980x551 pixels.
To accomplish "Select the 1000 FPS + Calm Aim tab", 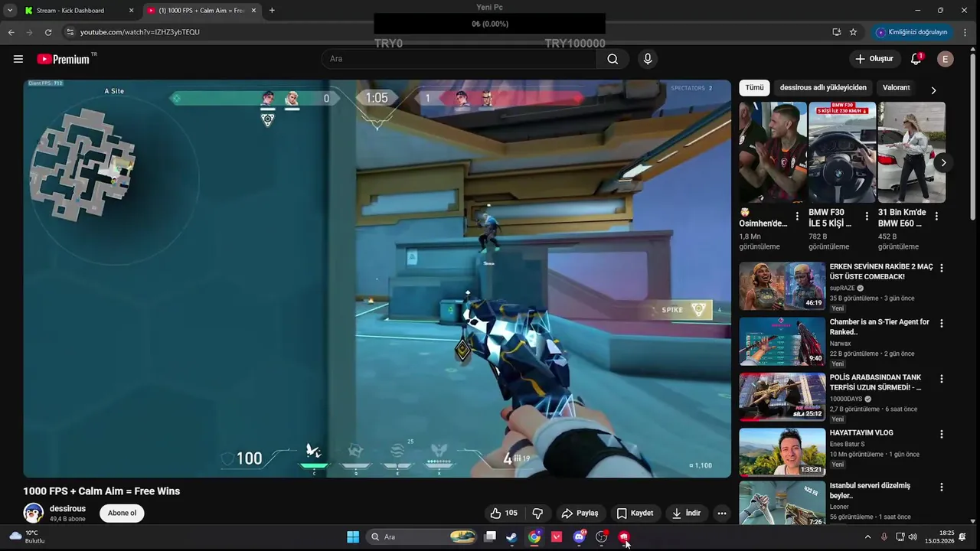I will [x=202, y=11].
